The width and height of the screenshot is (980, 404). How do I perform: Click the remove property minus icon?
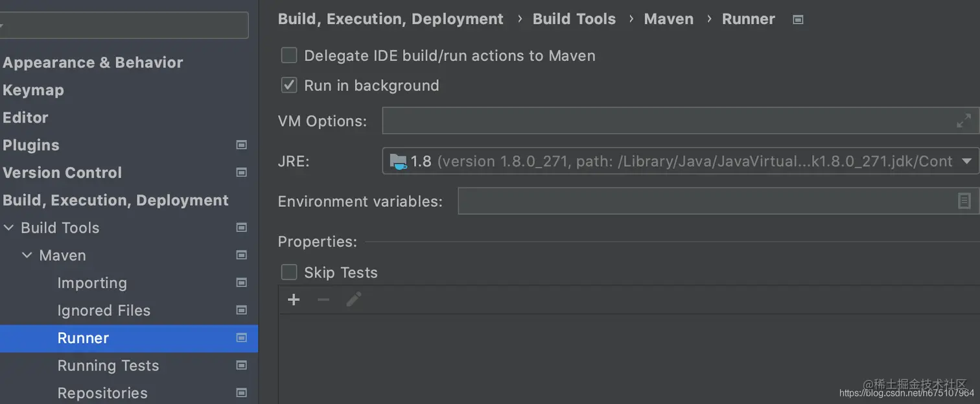pyautogui.click(x=323, y=300)
